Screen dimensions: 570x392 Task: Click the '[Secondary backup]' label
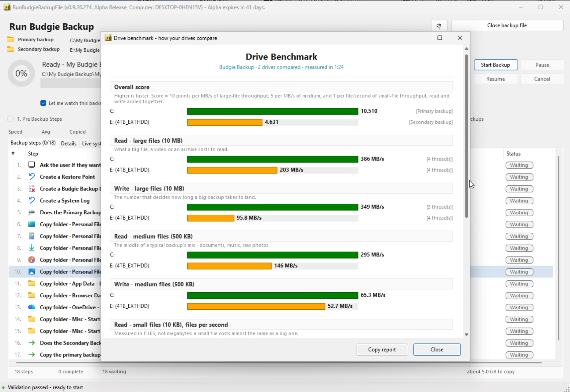coord(431,122)
